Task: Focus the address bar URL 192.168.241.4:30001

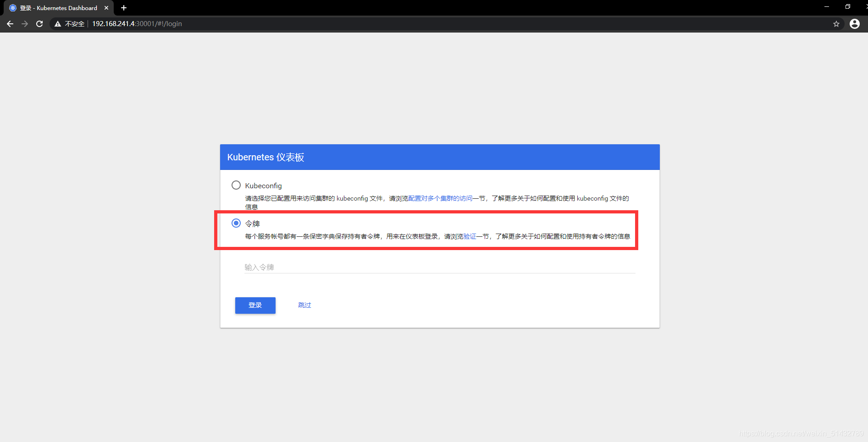Action: pos(137,24)
